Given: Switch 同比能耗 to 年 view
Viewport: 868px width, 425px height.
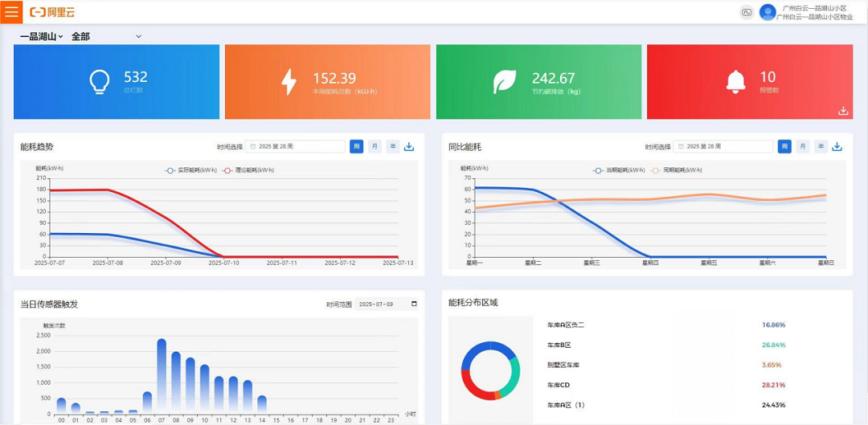Looking at the screenshot, I should (820, 146).
